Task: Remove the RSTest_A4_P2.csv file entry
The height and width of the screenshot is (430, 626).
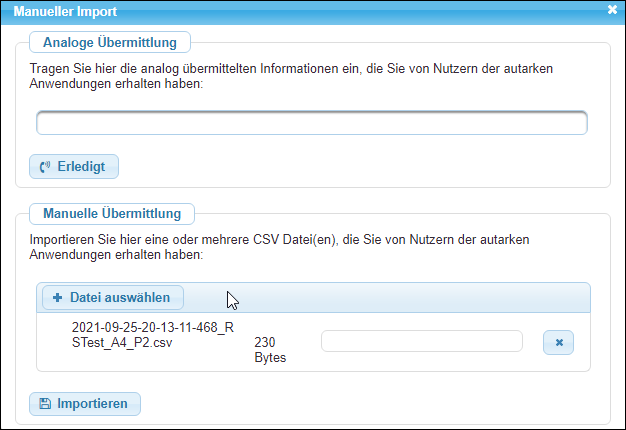Action: point(558,342)
